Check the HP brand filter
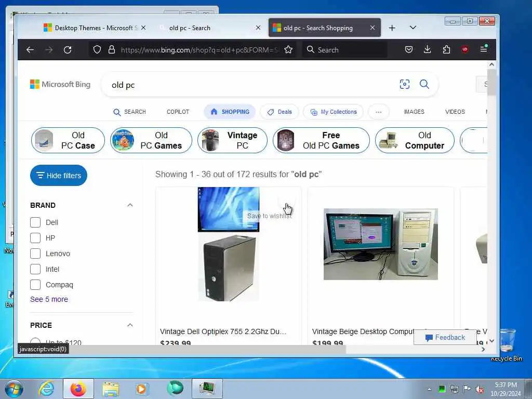 click(35, 238)
